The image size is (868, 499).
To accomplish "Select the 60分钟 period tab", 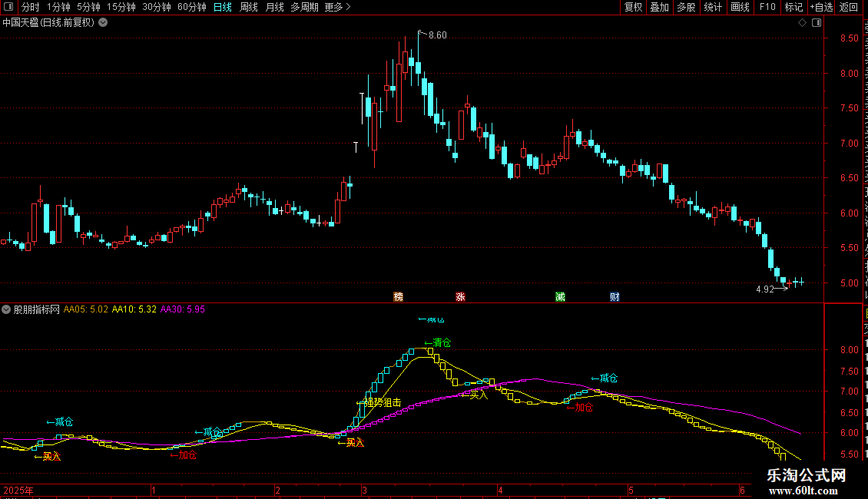I will pyautogui.click(x=192, y=7).
